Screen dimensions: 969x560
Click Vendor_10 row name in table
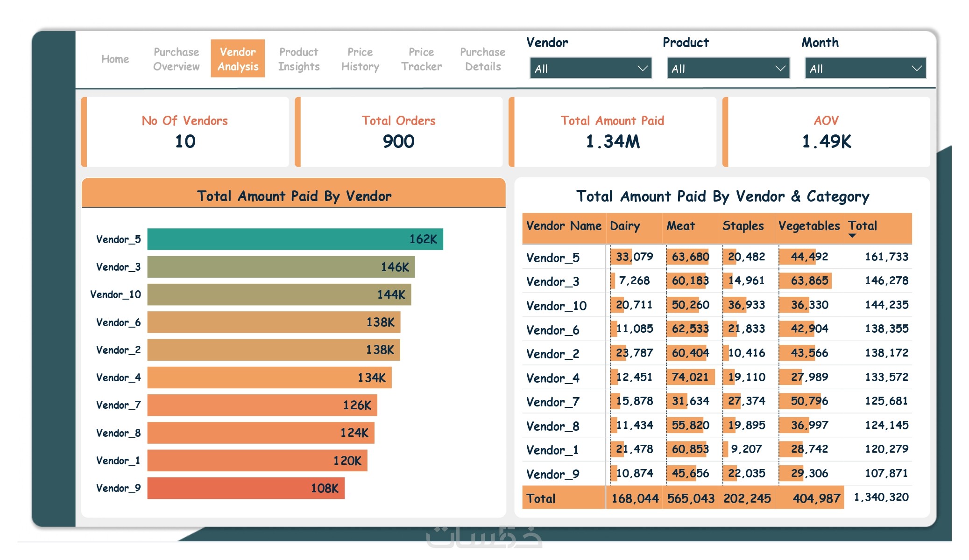click(556, 306)
